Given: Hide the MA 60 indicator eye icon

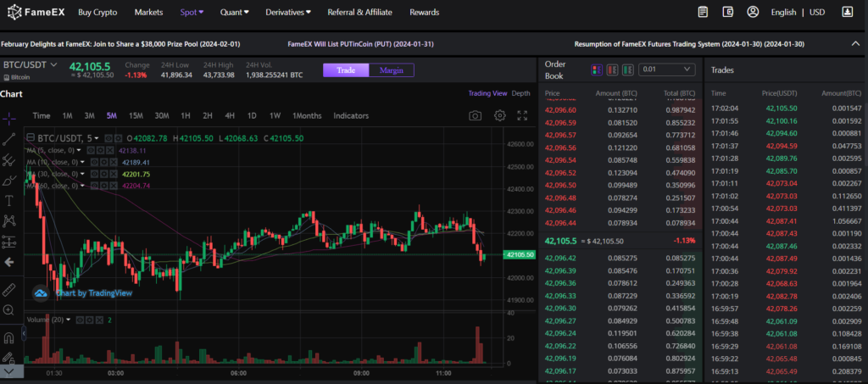Looking at the screenshot, I should point(95,186).
